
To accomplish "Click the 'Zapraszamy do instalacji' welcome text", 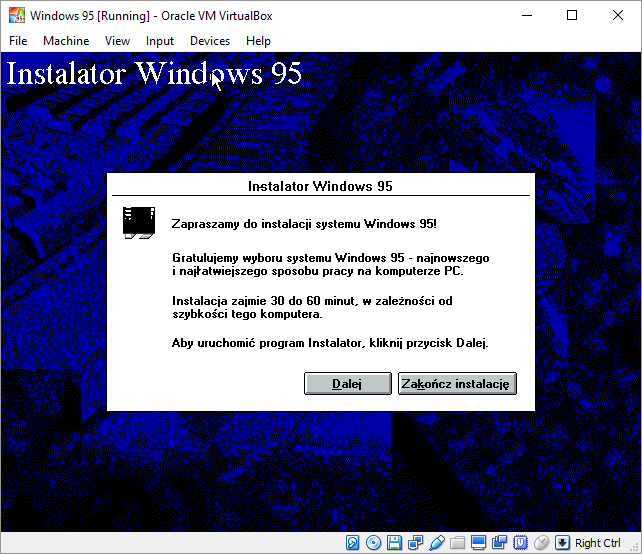I will (x=304, y=224).
